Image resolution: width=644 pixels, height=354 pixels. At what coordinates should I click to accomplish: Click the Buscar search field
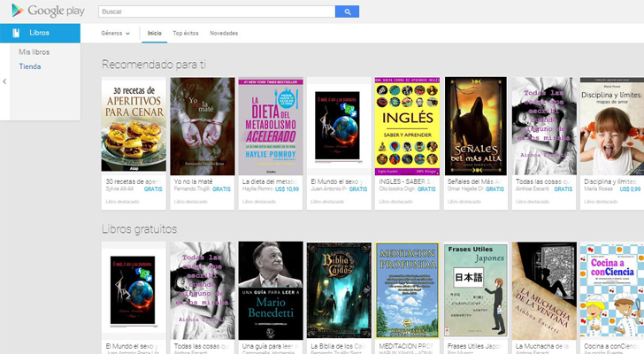point(217,12)
